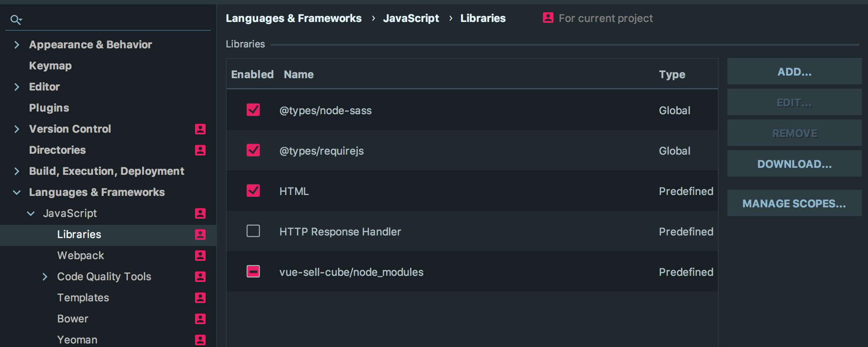Viewport: 868px width, 347px height.
Task: Toggle the vue-sell-cube/node_modules checkbox
Action: (253, 271)
